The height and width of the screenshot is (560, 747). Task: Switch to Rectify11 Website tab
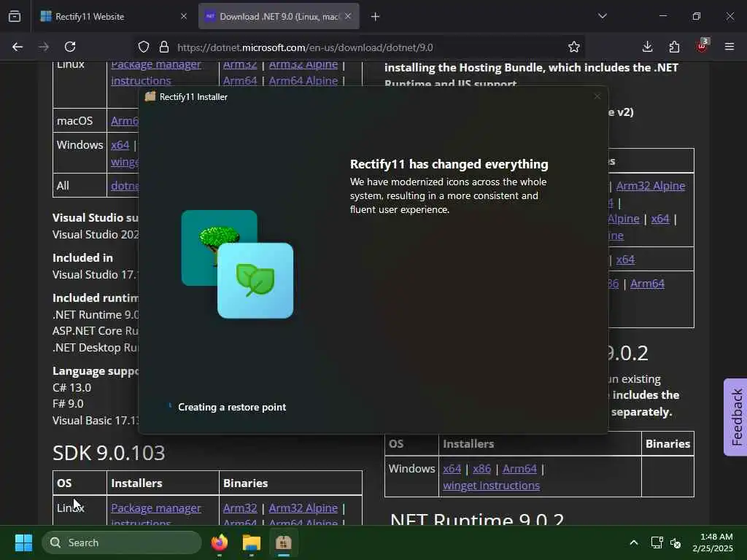click(113, 16)
